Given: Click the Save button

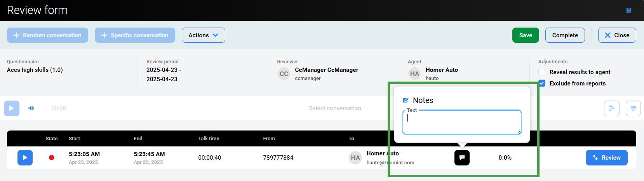Looking at the screenshot, I should [526, 35].
